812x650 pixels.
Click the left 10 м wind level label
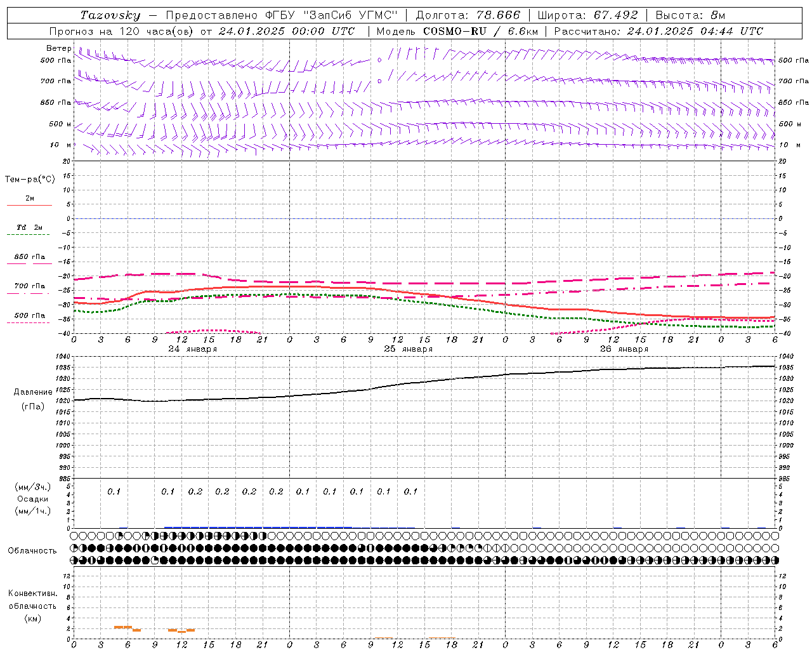click(61, 145)
